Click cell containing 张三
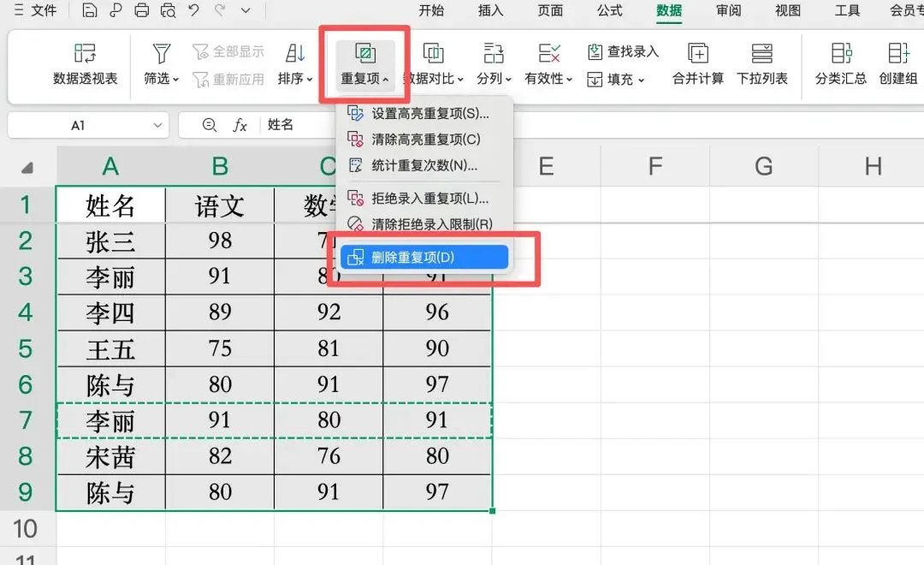Screen dimensions: 924x565 (110, 241)
